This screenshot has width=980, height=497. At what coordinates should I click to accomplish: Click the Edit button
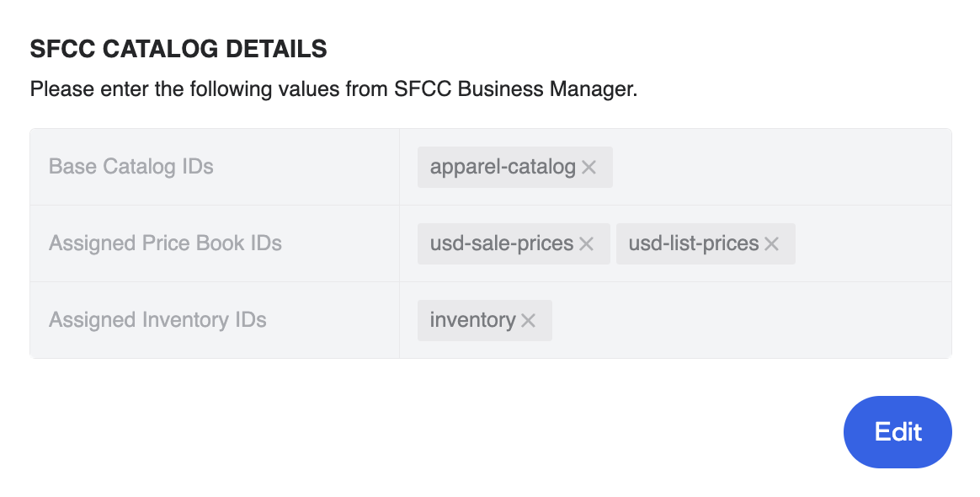897,431
